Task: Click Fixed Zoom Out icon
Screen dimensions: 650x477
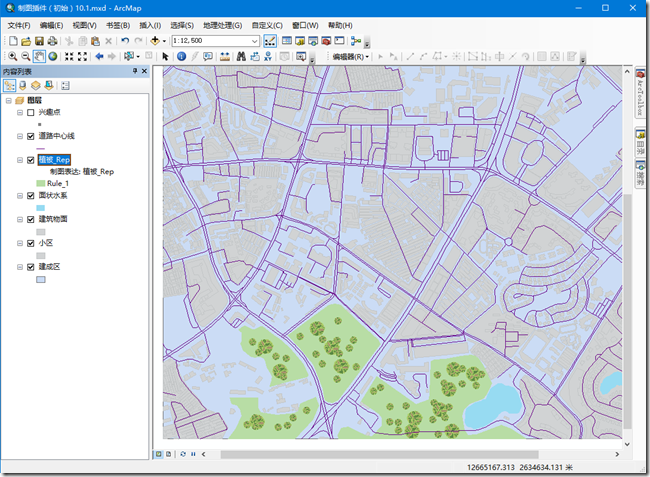Action: [82, 56]
